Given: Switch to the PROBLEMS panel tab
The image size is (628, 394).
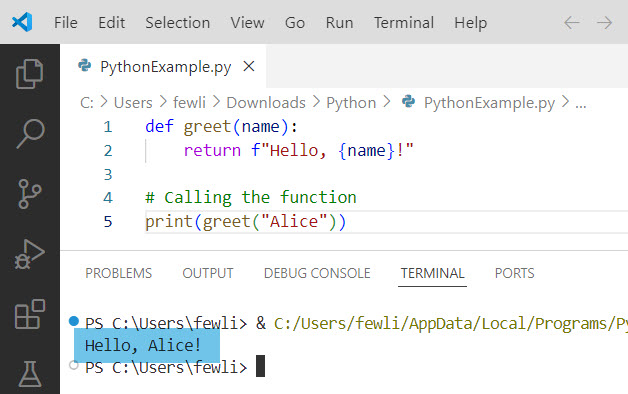Looking at the screenshot, I should (119, 273).
